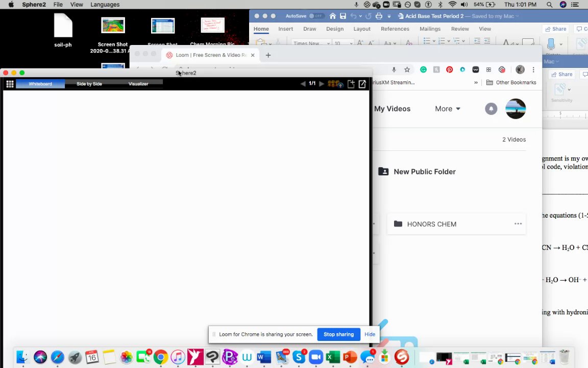Select the Insert tab in Word ribbon
The image size is (588, 368).
[x=285, y=29]
